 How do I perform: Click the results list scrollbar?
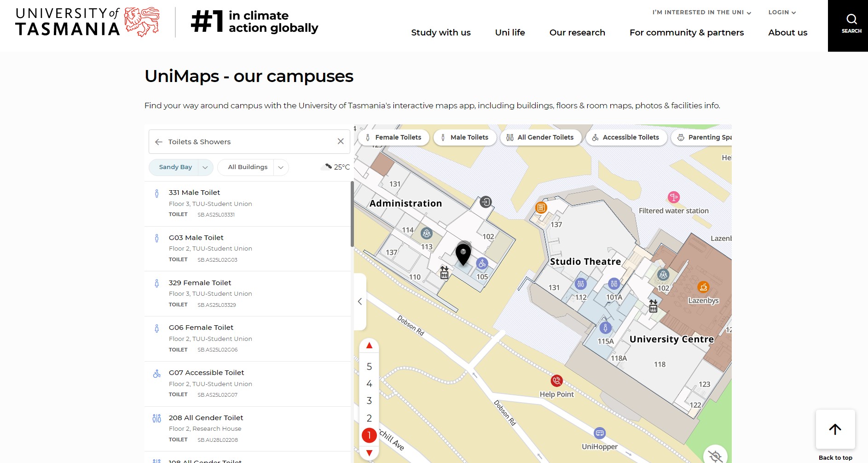click(x=352, y=214)
